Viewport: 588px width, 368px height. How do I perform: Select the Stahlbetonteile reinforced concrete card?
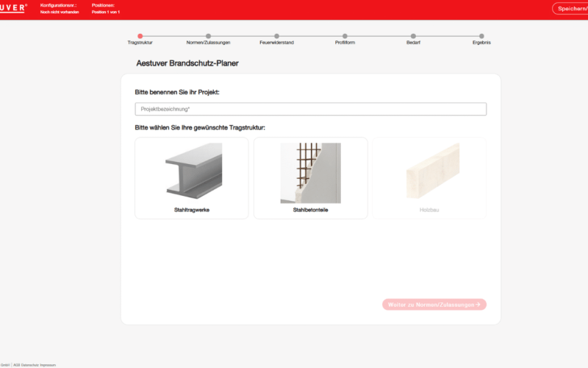click(x=310, y=178)
